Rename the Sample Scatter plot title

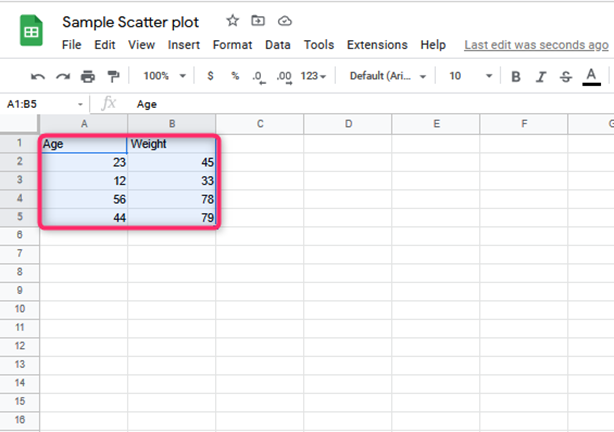(x=130, y=22)
